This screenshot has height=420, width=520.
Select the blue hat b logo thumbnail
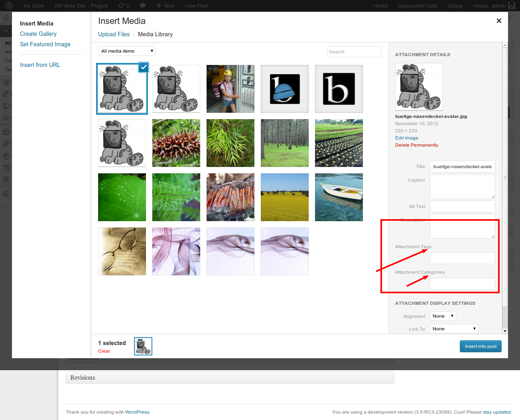tap(285, 89)
